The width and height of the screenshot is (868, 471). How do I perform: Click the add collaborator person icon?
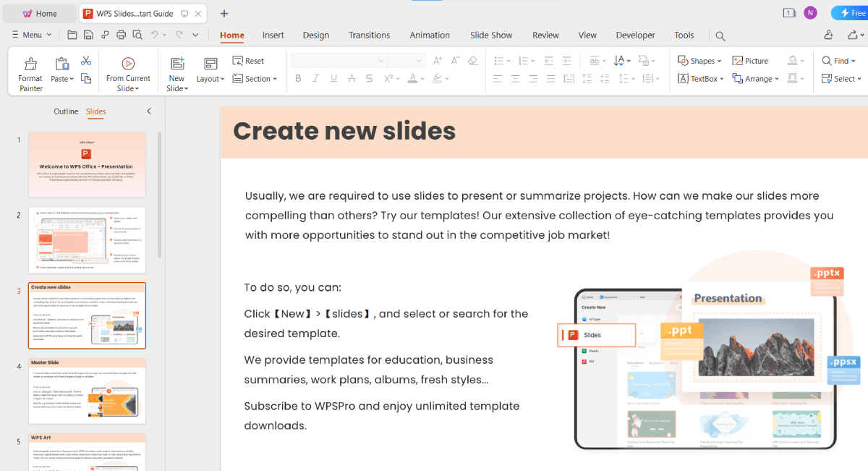(828, 35)
